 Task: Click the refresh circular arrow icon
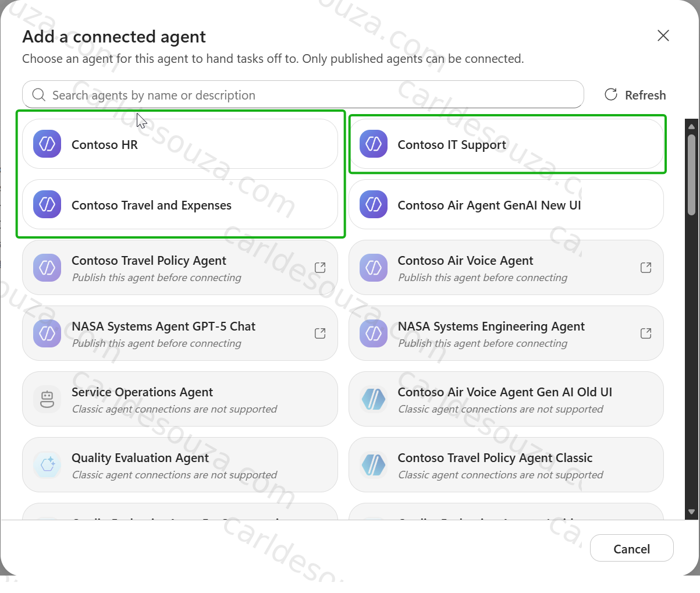point(611,94)
